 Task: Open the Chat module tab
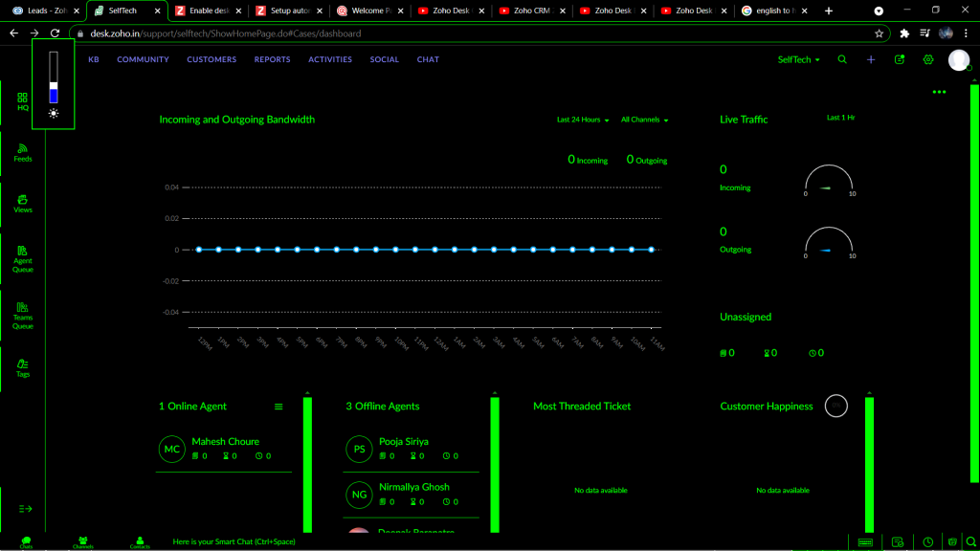click(x=428, y=59)
